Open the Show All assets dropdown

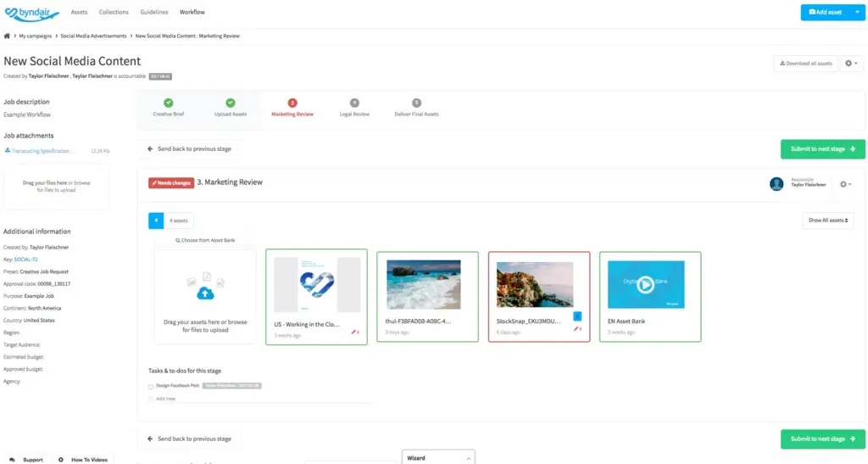827,221
